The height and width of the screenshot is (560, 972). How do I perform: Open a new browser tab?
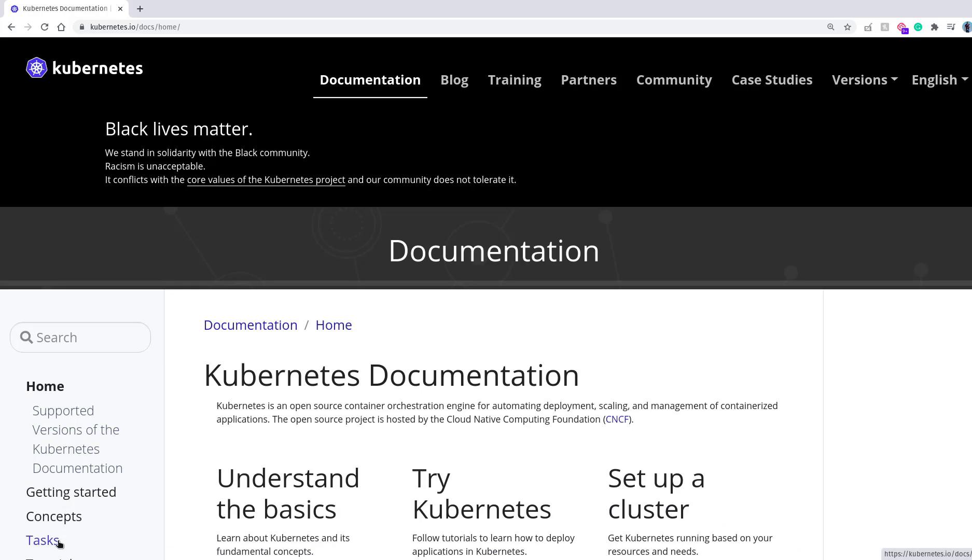140,9
